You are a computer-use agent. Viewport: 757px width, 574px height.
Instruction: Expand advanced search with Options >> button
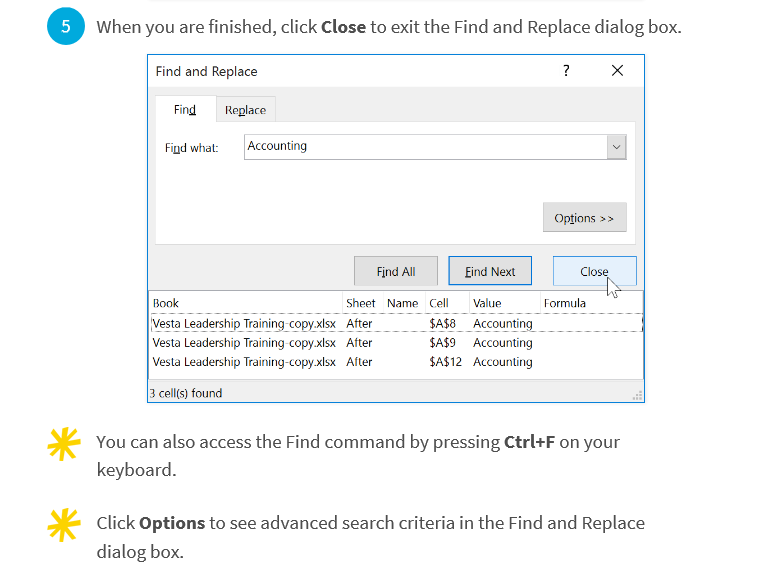pos(584,218)
